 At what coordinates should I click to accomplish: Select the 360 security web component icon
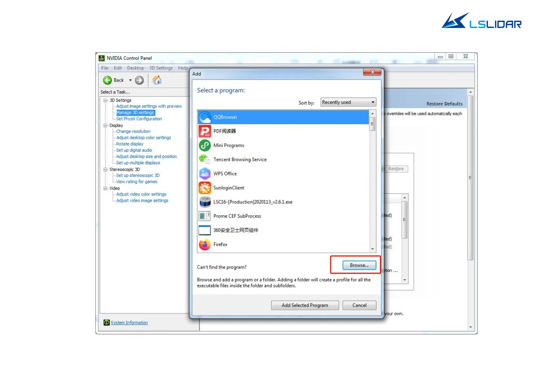(x=205, y=230)
